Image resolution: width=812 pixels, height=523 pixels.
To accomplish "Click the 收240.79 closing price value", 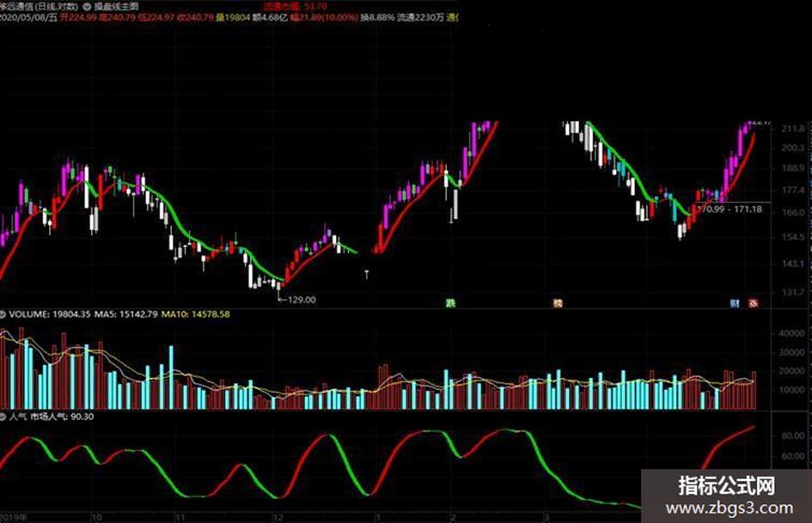I will (195, 17).
